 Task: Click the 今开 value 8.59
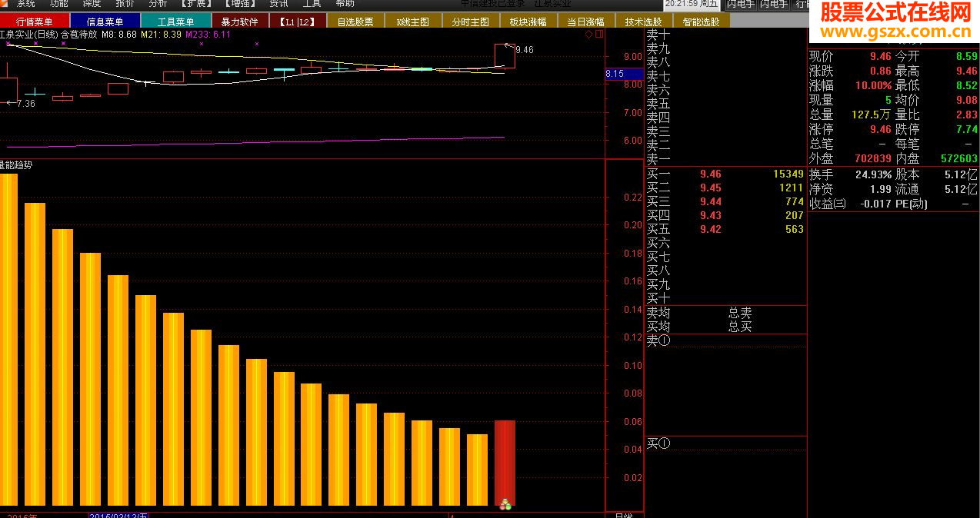967,56
